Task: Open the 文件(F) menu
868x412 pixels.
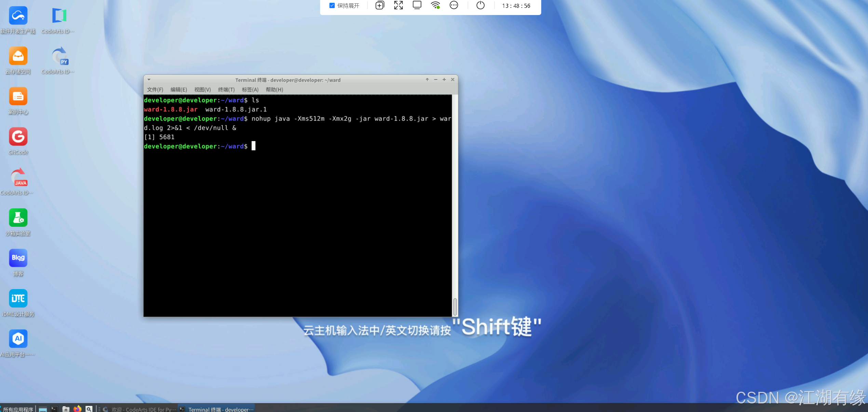Action: [x=155, y=90]
